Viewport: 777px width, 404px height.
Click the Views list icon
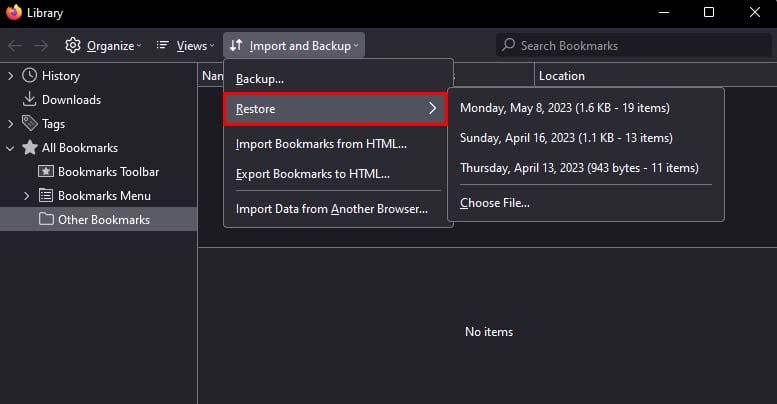pyautogui.click(x=163, y=46)
